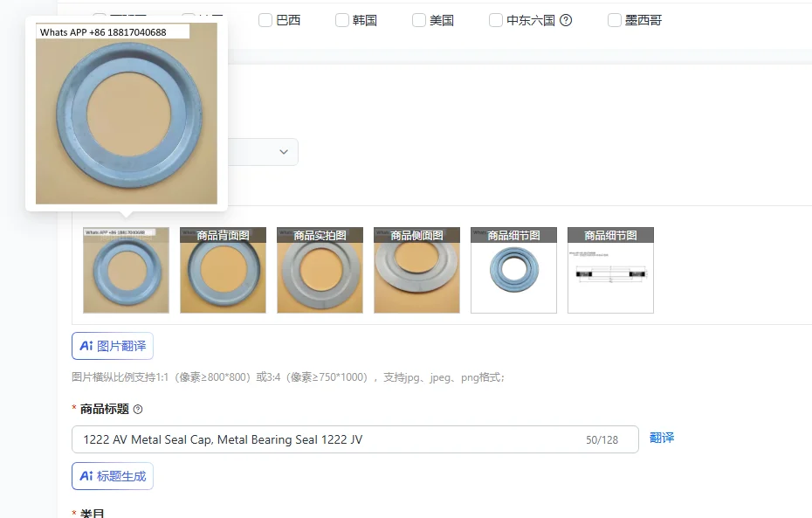Enable the 韩国 country option
This screenshot has height=518, width=812.
(342, 19)
